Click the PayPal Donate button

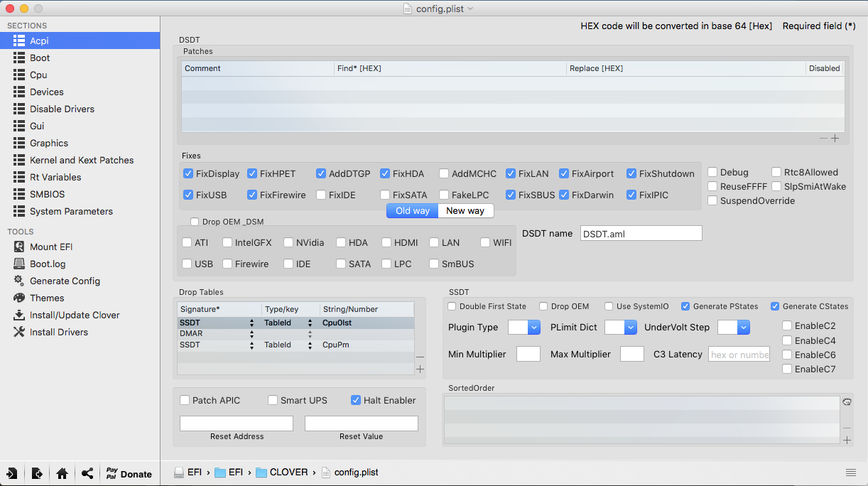[129, 473]
